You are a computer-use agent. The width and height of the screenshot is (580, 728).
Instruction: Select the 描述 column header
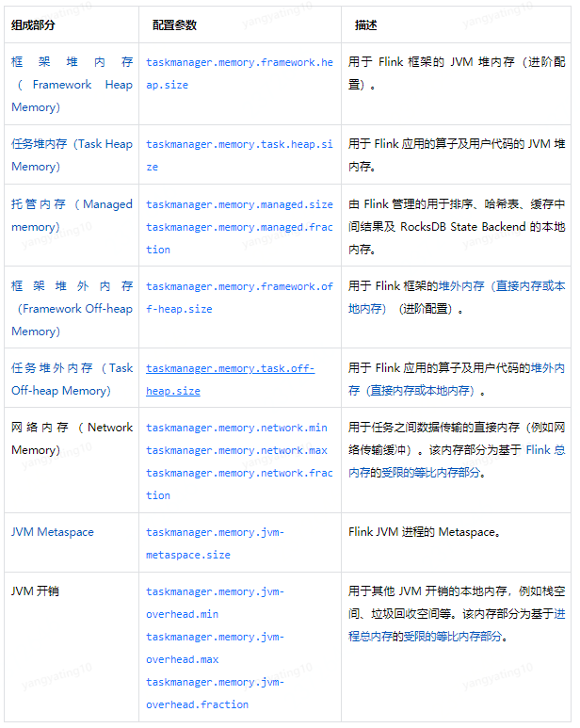coord(366,25)
